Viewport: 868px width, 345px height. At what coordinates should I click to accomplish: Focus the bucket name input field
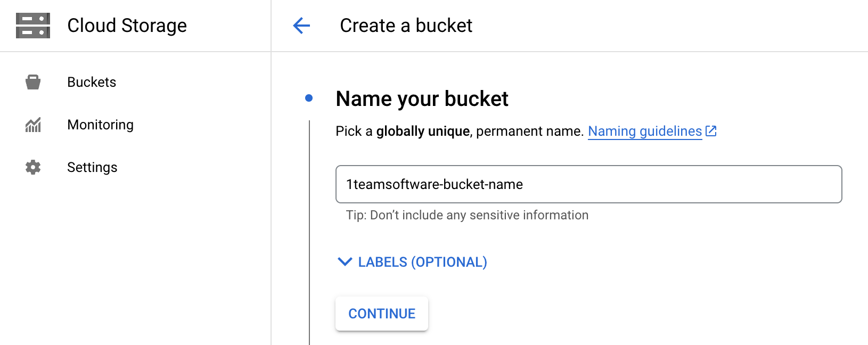[588, 184]
